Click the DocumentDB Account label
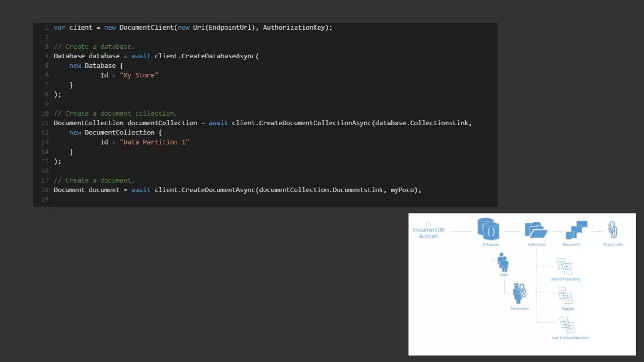Viewport: 644px width, 362px height. pos(428,233)
